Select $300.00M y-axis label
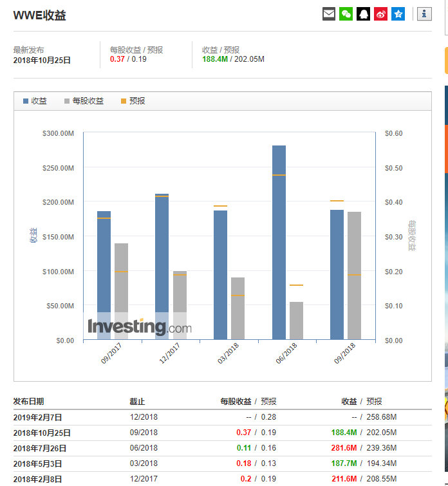The height and width of the screenshot is (486, 448). click(59, 134)
